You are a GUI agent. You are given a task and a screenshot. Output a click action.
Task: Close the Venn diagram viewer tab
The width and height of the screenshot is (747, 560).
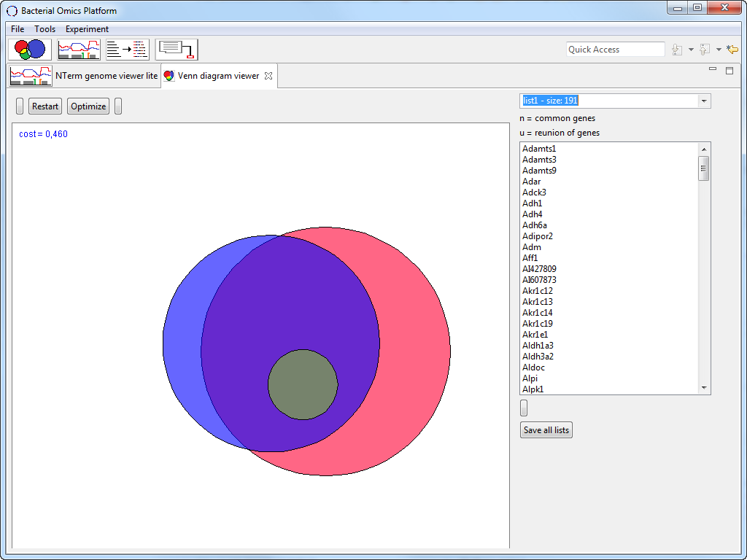point(268,76)
